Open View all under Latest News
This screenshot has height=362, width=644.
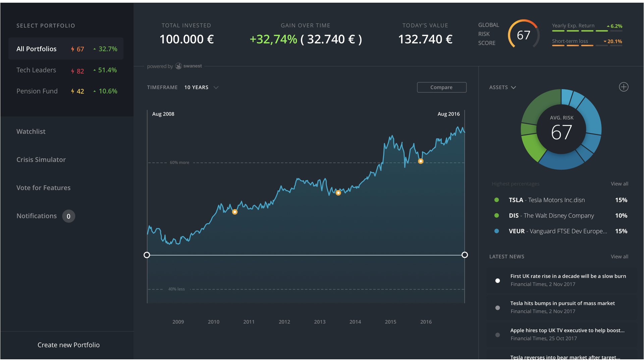pyautogui.click(x=619, y=256)
